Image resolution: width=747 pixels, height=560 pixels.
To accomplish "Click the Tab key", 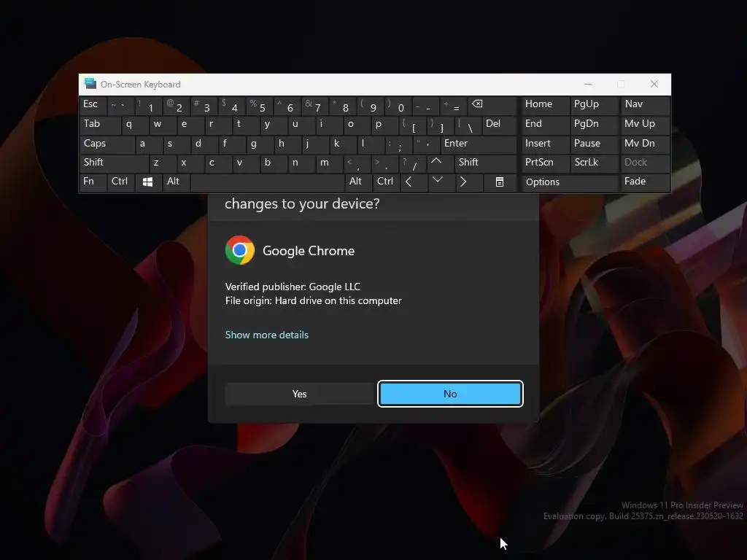I will pyautogui.click(x=100, y=124).
